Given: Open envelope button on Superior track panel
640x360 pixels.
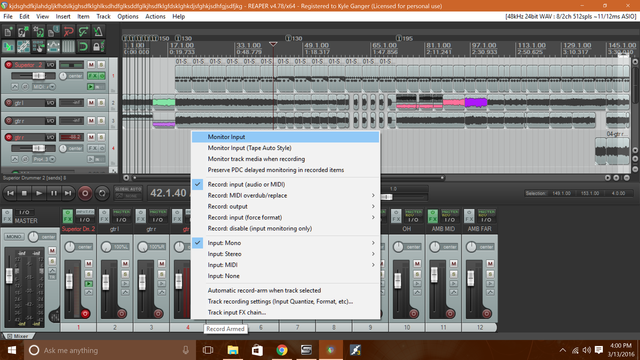Looking at the screenshot, I should [15, 87].
